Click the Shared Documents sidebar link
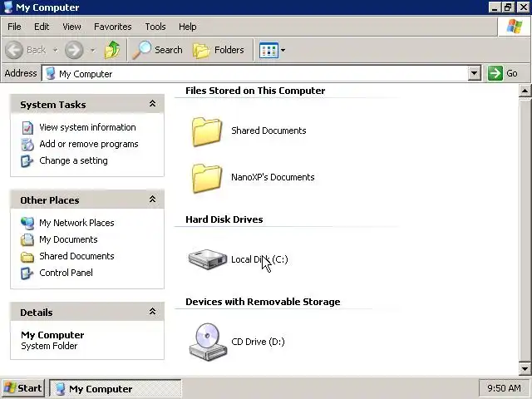The height and width of the screenshot is (399, 532). pyautogui.click(x=76, y=256)
